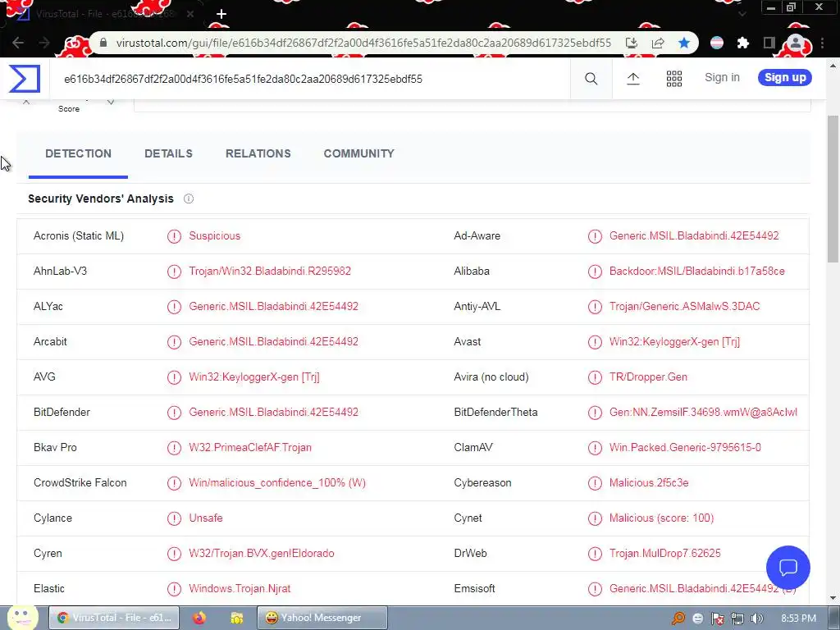Switch to the COMMUNITY tab
This screenshot has height=630, width=840.
point(359,153)
